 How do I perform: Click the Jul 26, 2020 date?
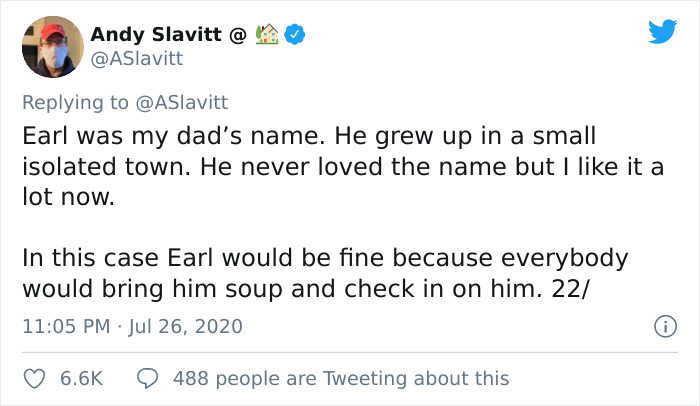tap(187, 326)
